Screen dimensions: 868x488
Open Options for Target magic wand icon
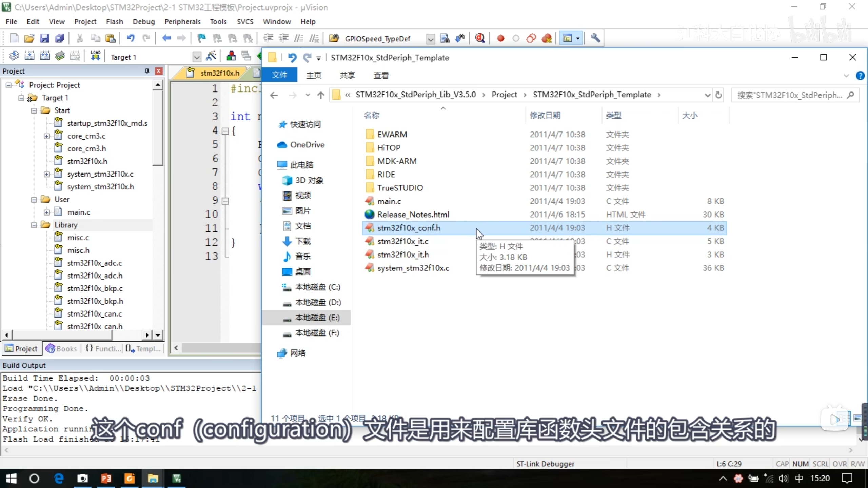click(211, 56)
